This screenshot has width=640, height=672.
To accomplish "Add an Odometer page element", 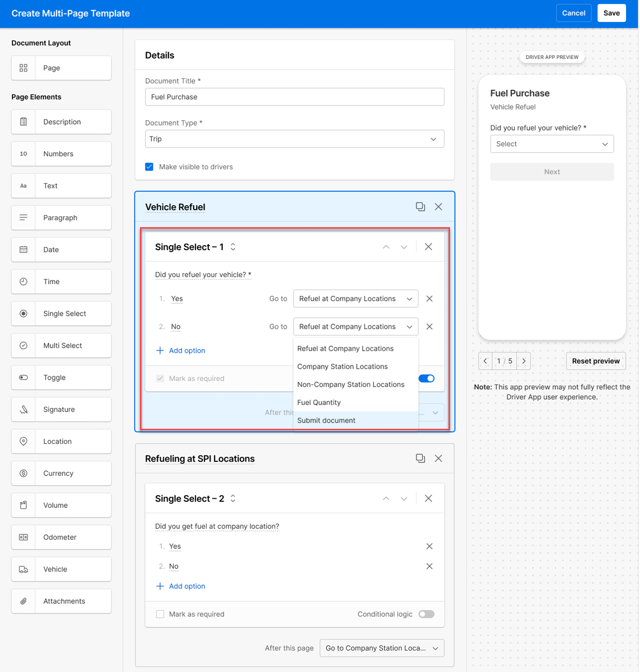I will click(61, 537).
